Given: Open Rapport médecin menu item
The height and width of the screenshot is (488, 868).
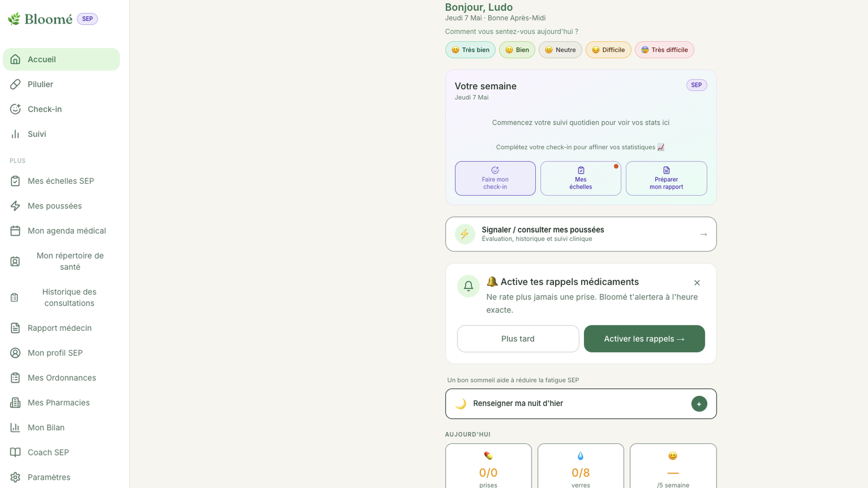Looking at the screenshot, I should (61, 328).
